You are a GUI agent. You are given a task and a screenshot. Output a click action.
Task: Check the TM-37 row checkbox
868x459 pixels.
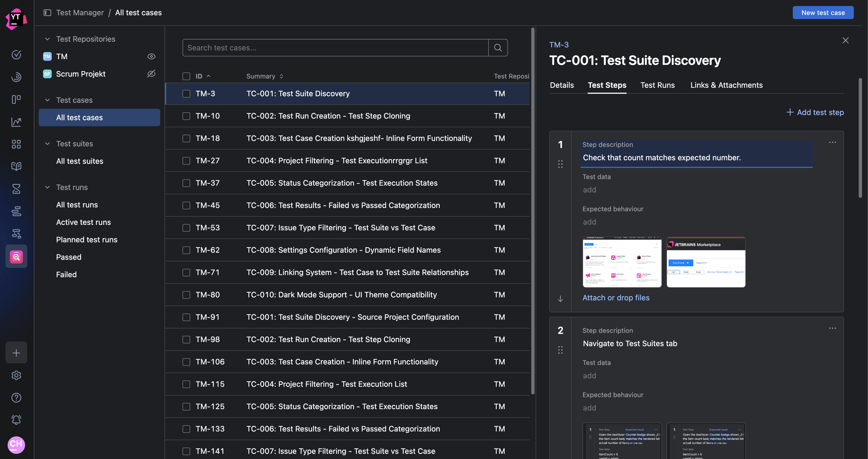(186, 183)
